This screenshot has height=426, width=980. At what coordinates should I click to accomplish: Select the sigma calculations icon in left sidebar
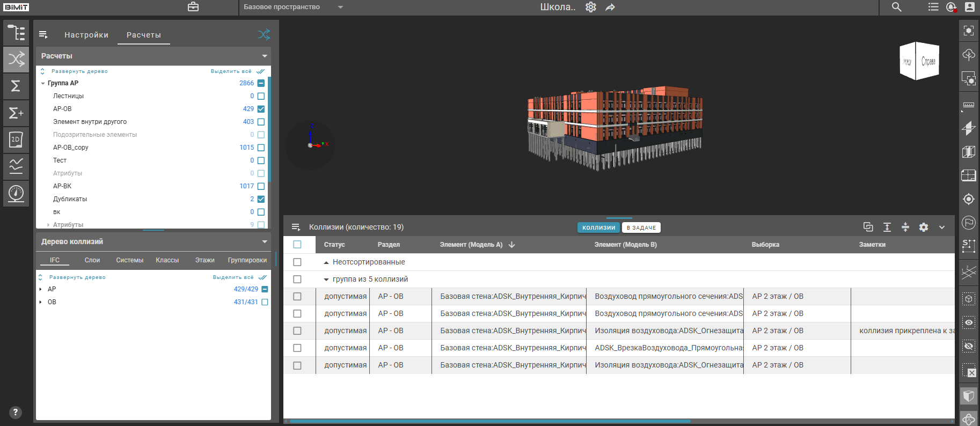[16, 86]
